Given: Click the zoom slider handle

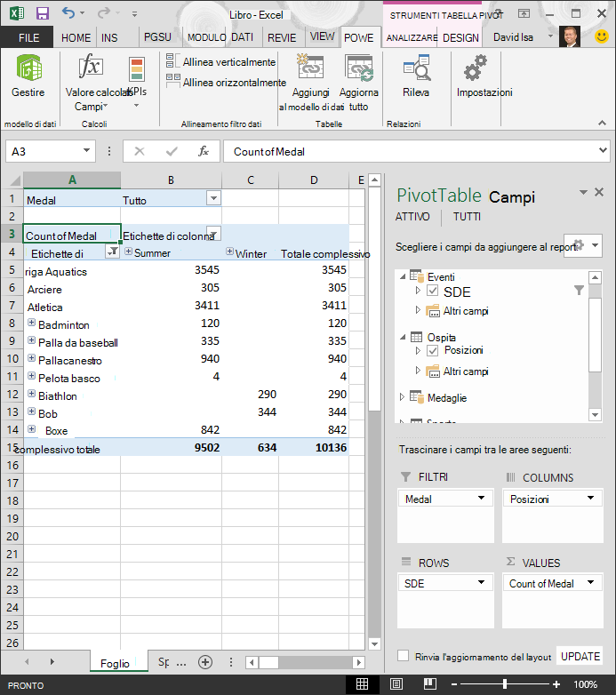Looking at the screenshot, I should click(x=504, y=684).
